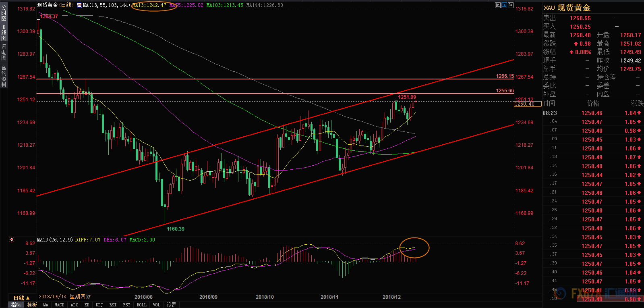644x308 pixels.
Task: Click the MA(13,55,103,144) parameters label
Action: tap(107, 5)
